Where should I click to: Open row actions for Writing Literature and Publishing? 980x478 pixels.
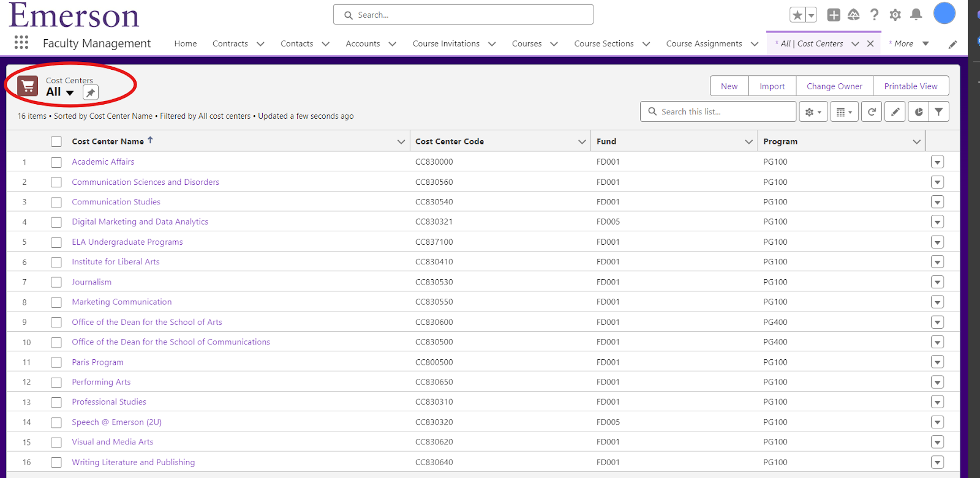(937, 462)
